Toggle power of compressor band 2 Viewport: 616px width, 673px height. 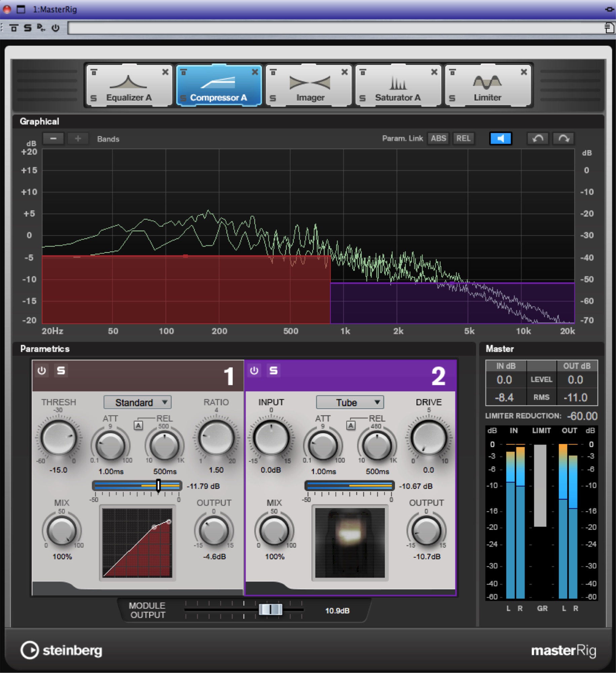coord(254,370)
